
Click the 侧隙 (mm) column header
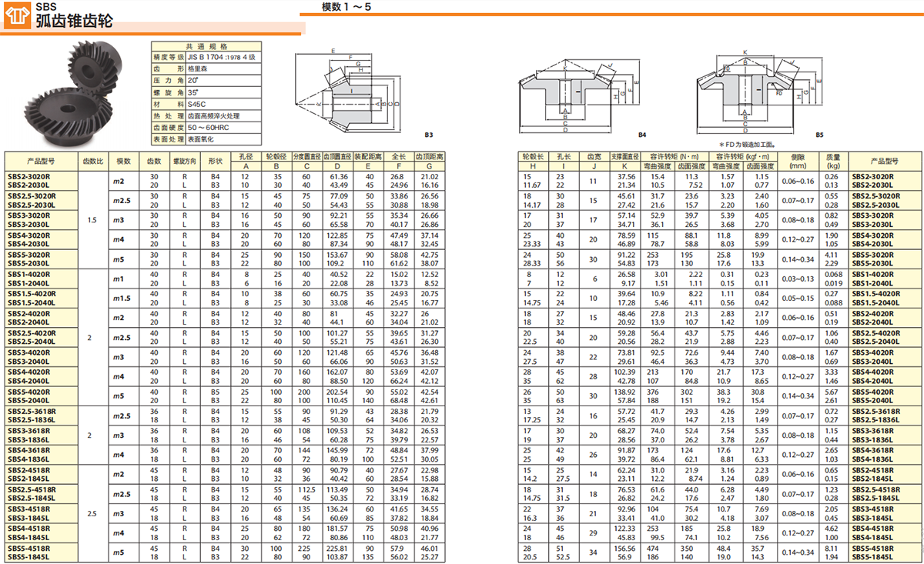click(x=797, y=161)
